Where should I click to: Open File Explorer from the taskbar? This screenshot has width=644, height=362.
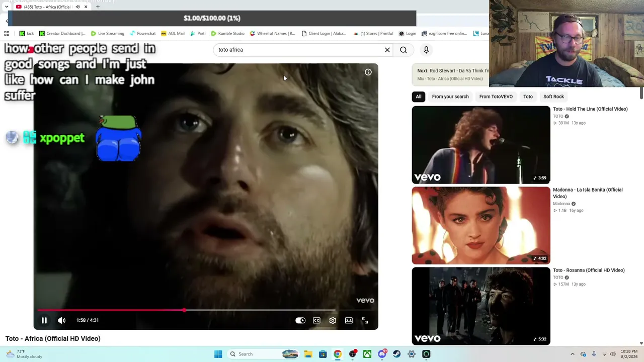[308, 354]
